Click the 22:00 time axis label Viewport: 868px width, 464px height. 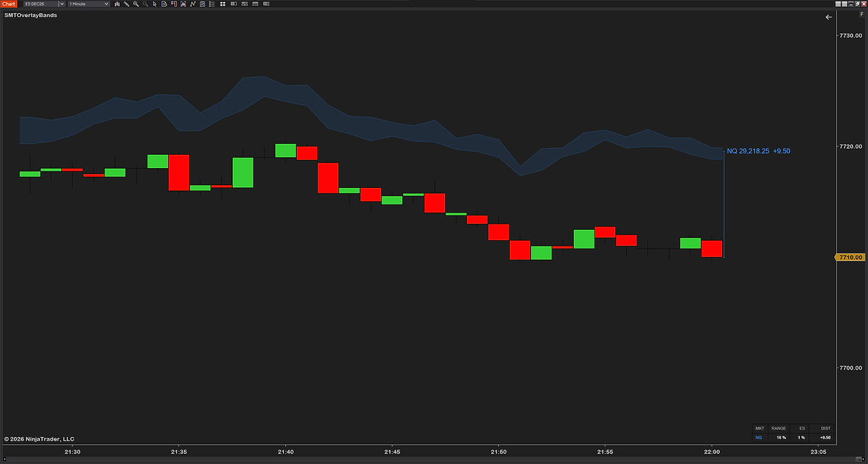click(x=712, y=452)
